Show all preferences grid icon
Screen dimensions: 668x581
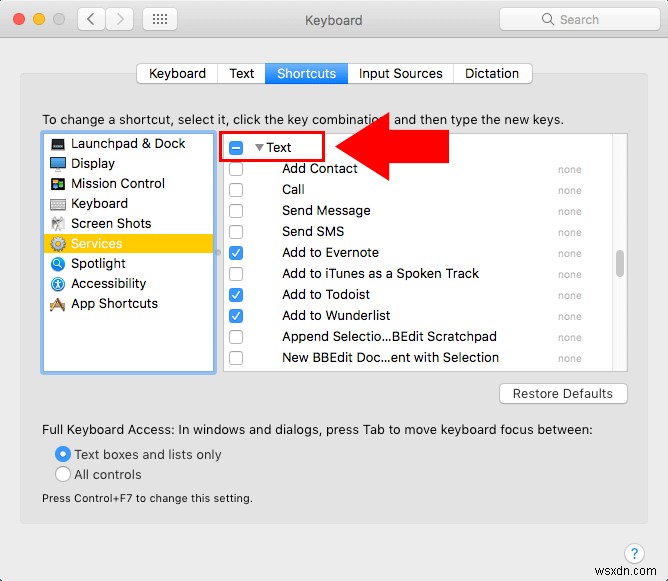160,19
